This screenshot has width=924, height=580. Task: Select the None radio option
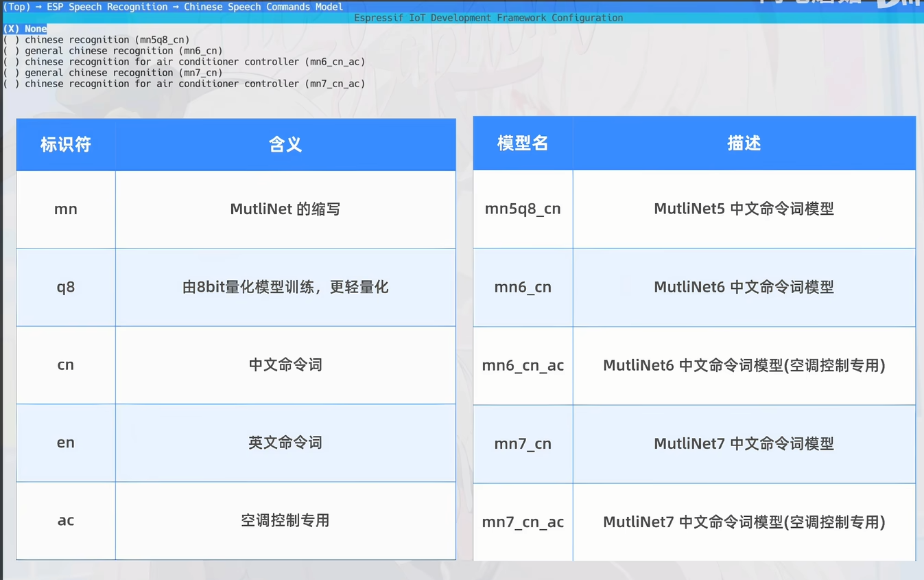[x=25, y=29]
